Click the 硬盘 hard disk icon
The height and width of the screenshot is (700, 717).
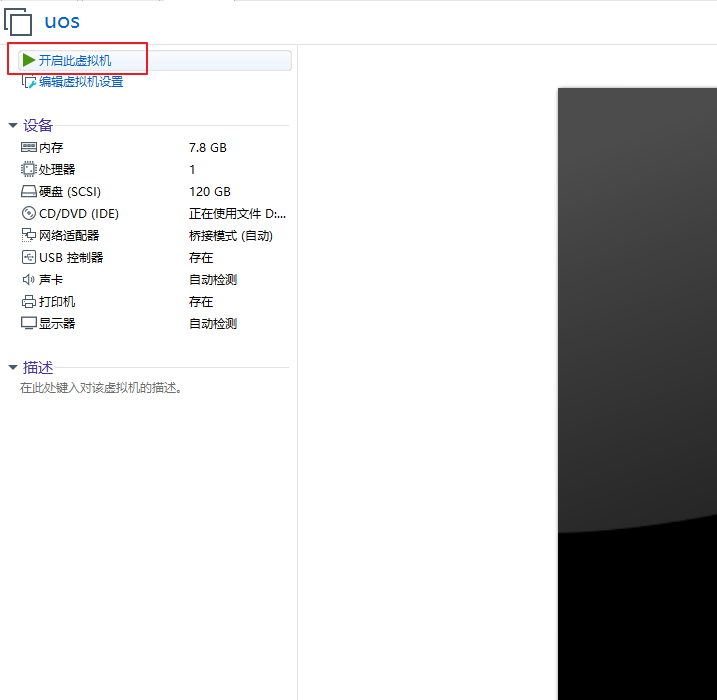point(29,191)
